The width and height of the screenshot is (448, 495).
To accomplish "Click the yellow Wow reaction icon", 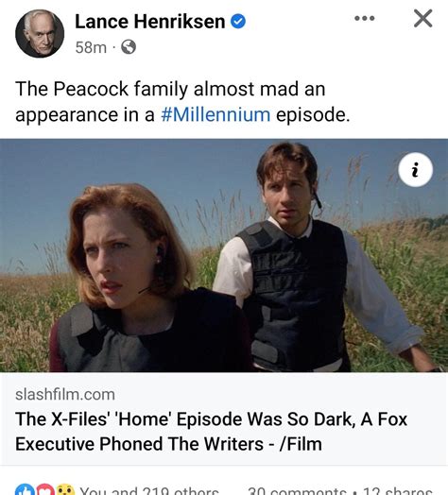I will pos(66,490).
